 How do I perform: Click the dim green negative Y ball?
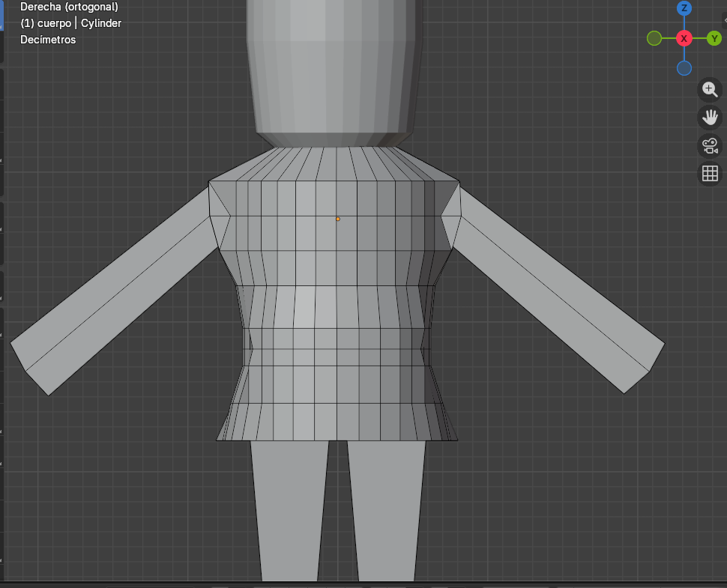(654, 38)
